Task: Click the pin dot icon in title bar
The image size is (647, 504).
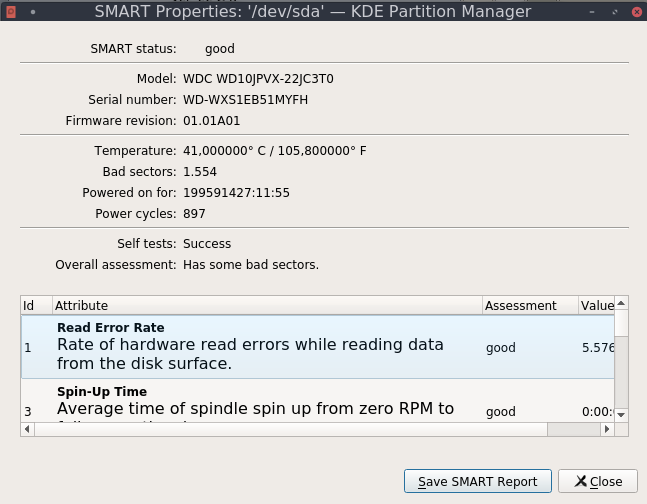Action: [32, 12]
